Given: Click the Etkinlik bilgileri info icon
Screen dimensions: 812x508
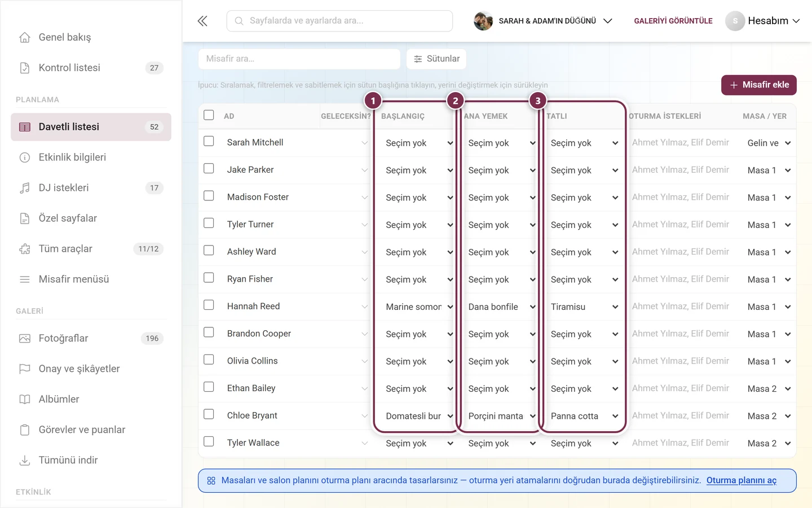Looking at the screenshot, I should pyautogui.click(x=25, y=157).
